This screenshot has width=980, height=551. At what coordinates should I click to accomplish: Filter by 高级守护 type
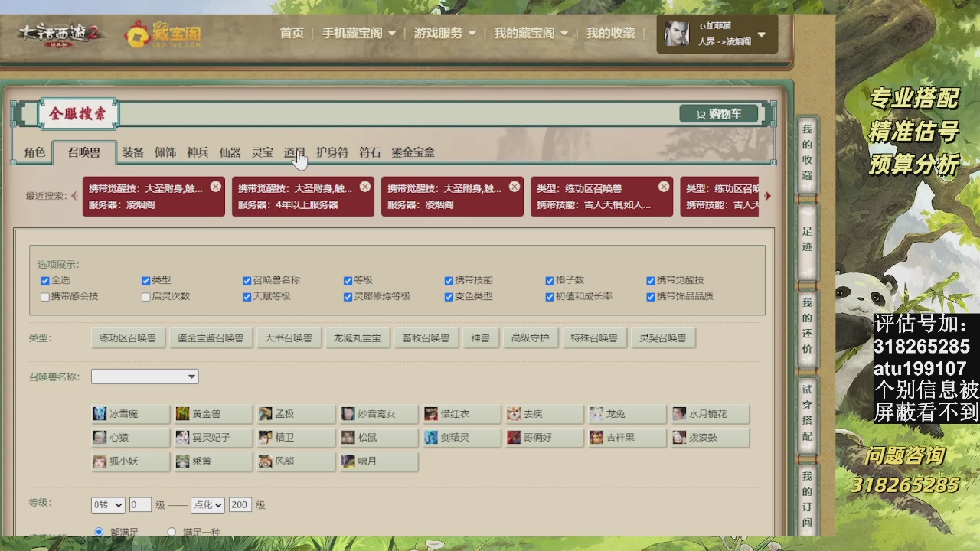(531, 337)
